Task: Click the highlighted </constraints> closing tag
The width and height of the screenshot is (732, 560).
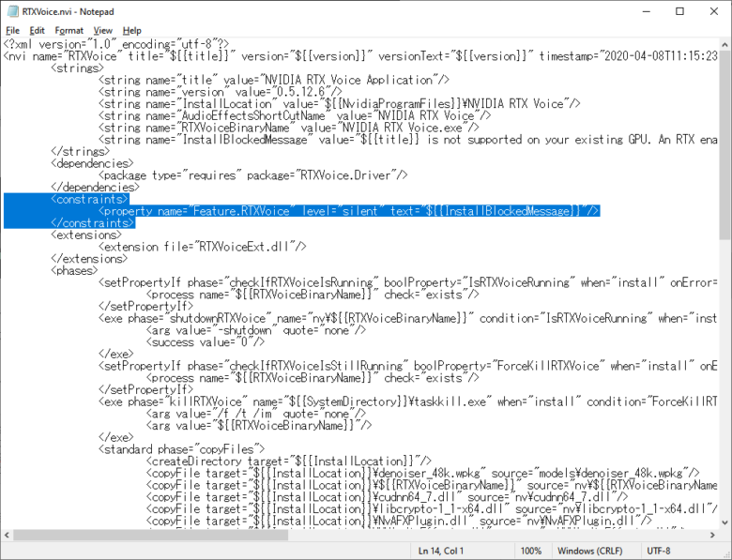Action: pyautogui.click(x=93, y=223)
